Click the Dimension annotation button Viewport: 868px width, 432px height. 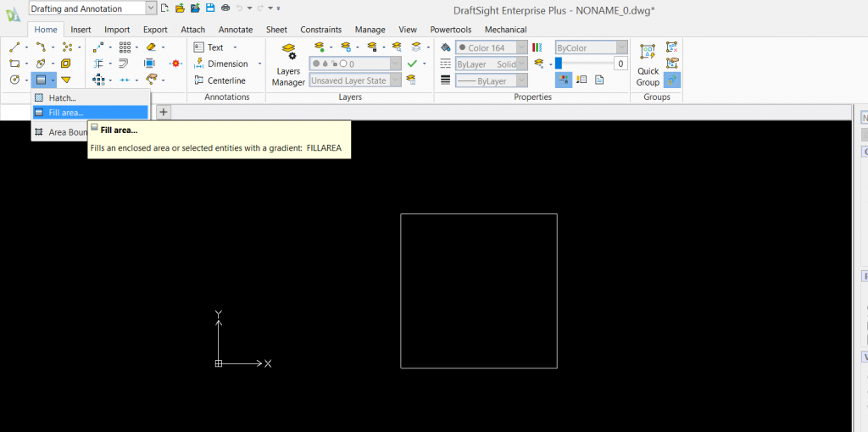221,64
